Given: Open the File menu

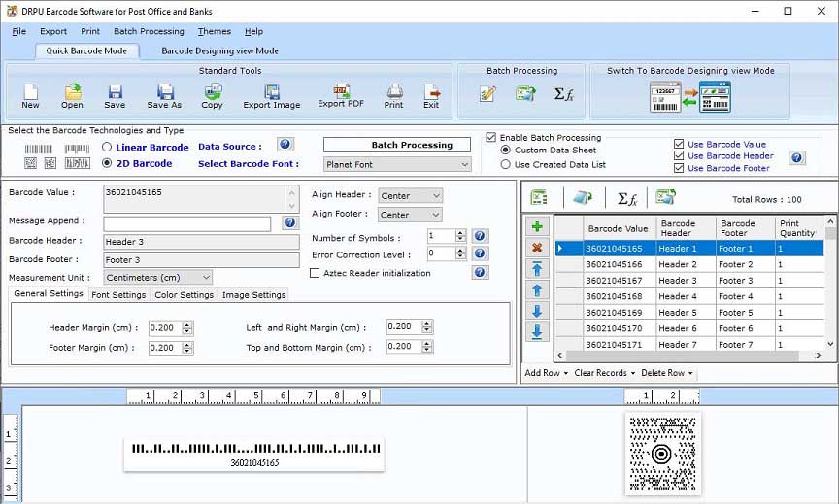Looking at the screenshot, I should [x=18, y=31].
